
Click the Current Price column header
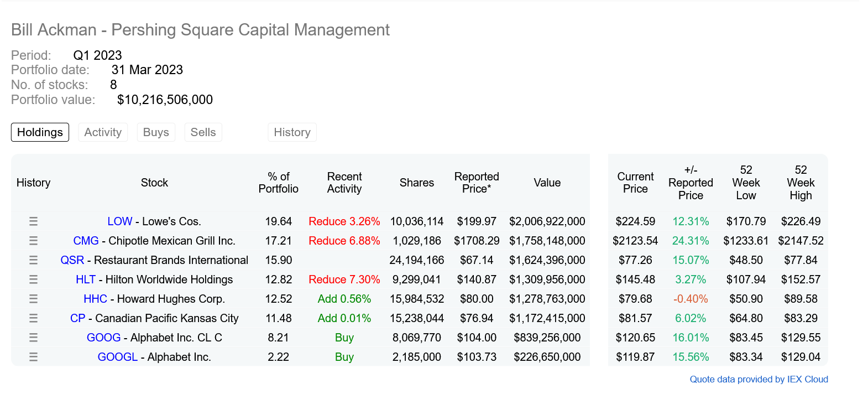coord(635,183)
